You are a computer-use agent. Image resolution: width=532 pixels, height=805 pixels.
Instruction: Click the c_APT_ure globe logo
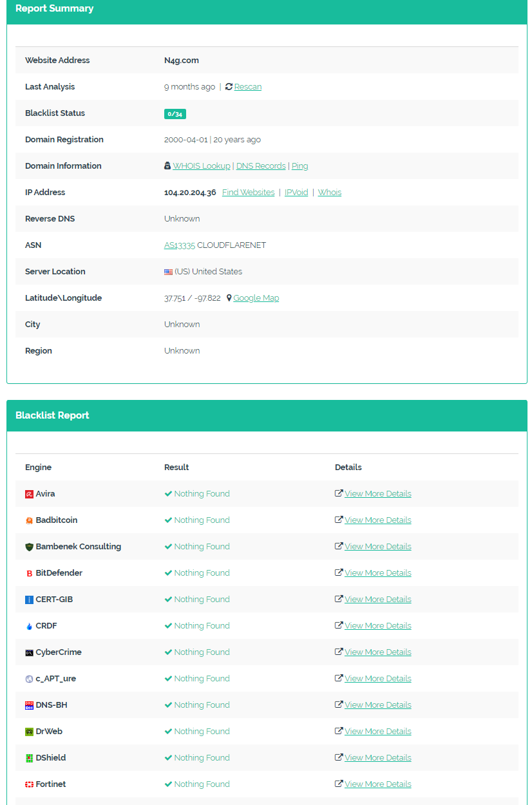29,679
